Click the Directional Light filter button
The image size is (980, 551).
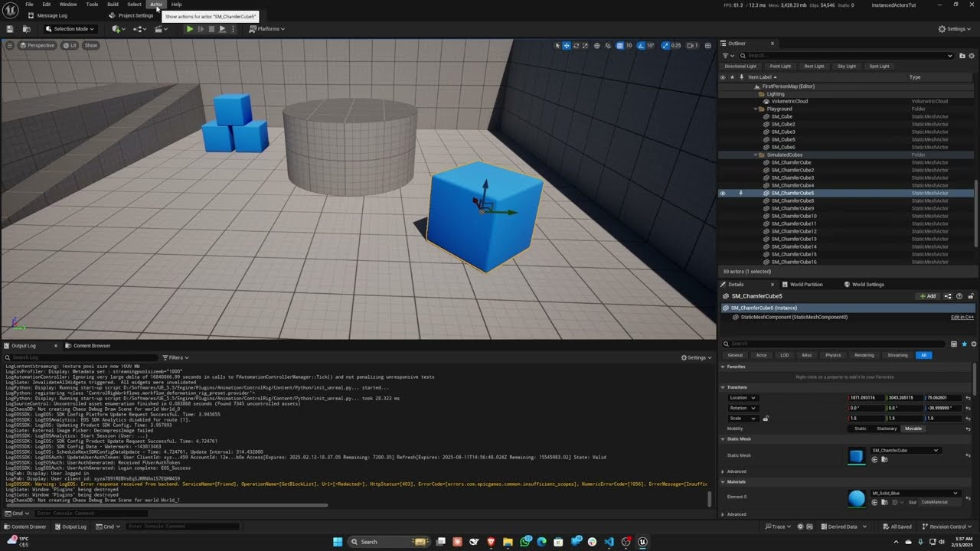click(x=740, y=66)
